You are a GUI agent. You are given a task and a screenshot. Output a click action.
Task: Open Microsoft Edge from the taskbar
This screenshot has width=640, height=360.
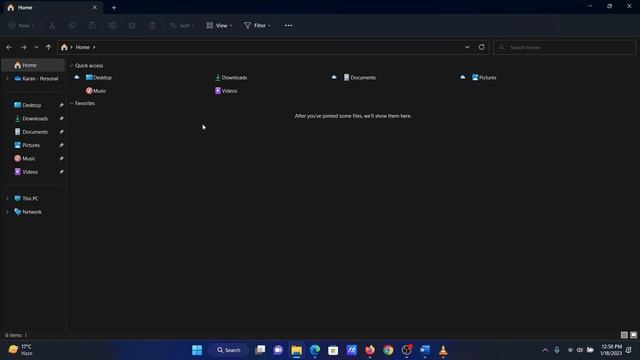point(315,350)
